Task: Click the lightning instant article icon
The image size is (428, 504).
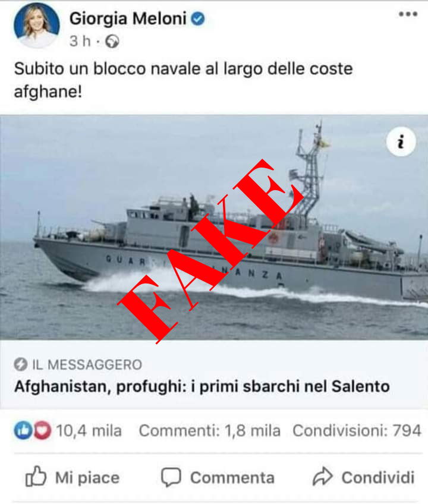Action: pos(21,364)
